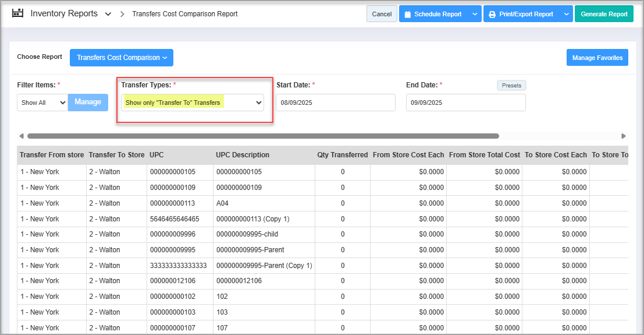Click the Manage Favorites button
644x335 pixels.
tap(597, 58)
